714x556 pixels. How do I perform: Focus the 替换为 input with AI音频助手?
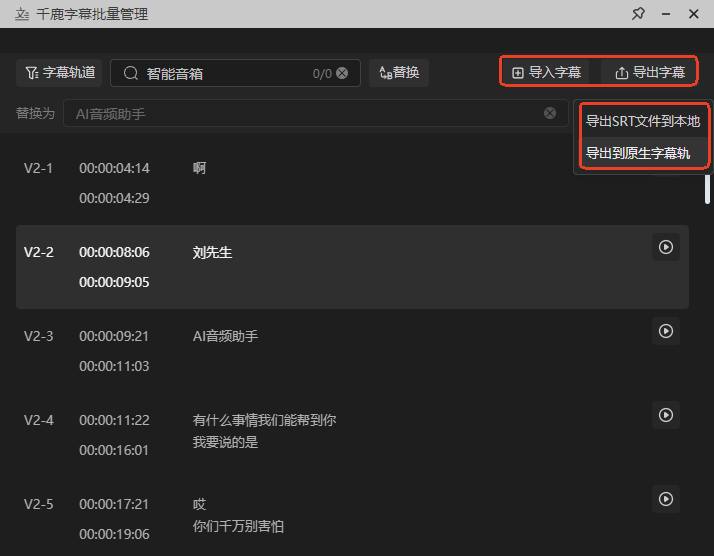point(316,113)
